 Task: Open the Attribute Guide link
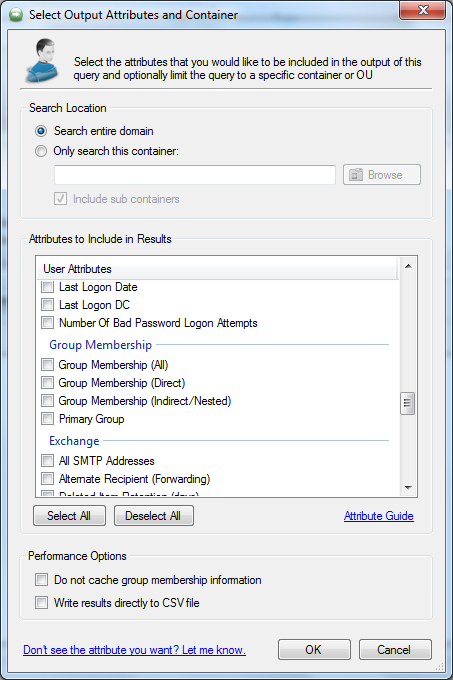pyautogui.click(x=378, y=516)
